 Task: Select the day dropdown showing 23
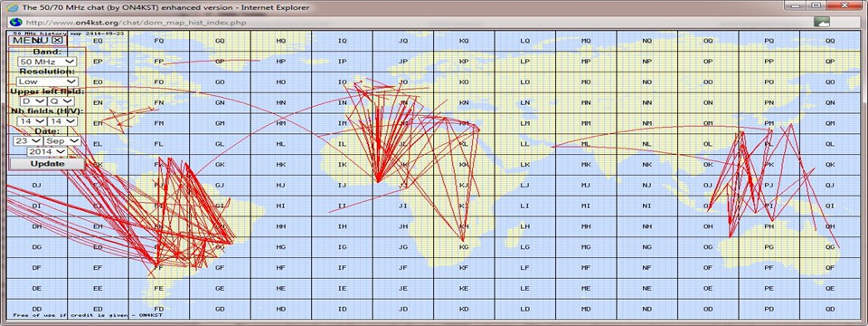[x=27, y=141]
